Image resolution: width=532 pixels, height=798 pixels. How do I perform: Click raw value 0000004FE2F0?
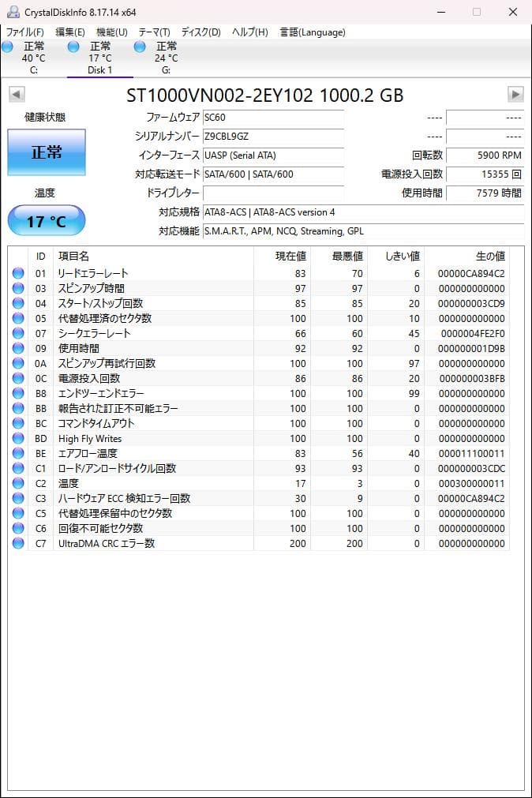point(473,334)
